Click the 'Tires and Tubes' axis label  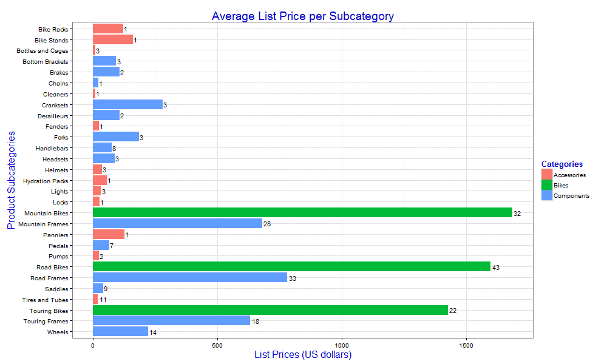tap(46, 300)
